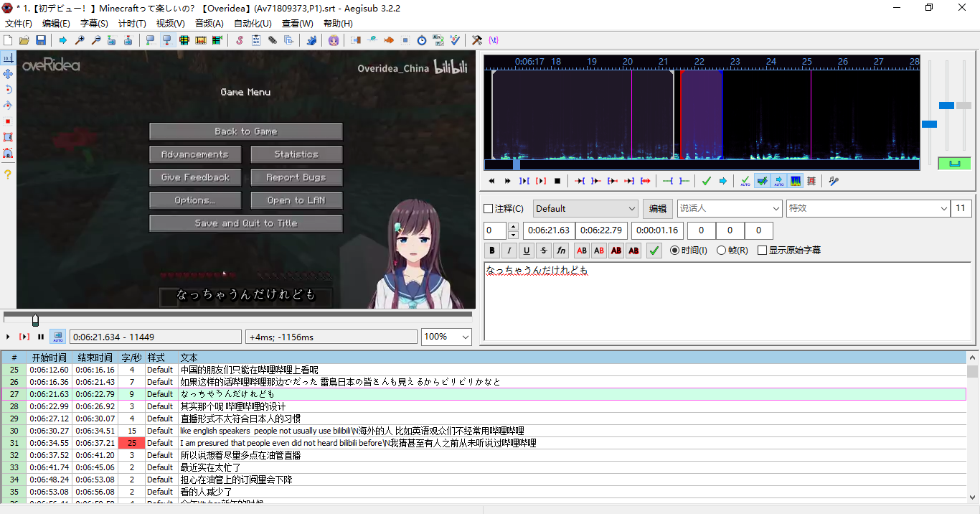Select the Scale subtitles tool
Screen dimensions: 980x514
pos(8,121)
